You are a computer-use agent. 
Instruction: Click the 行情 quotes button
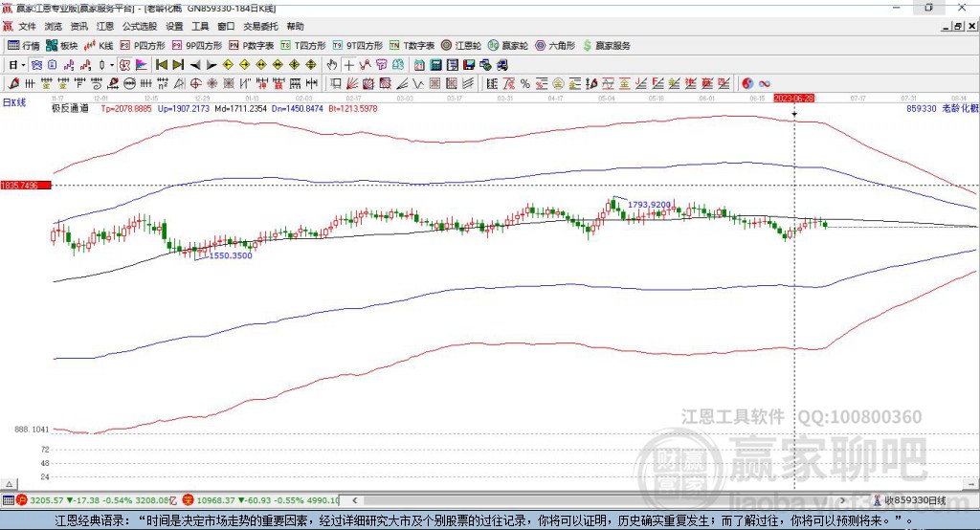click(x=24, y=46)
